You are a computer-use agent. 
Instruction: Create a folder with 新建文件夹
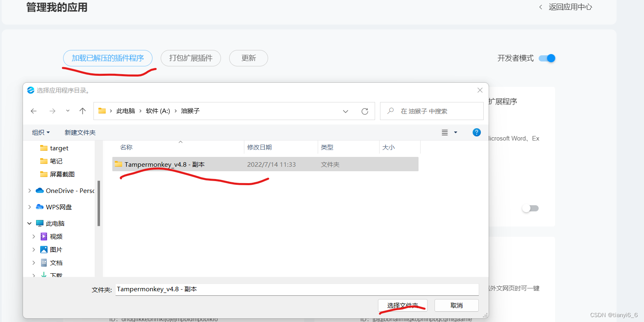point(80,132)
